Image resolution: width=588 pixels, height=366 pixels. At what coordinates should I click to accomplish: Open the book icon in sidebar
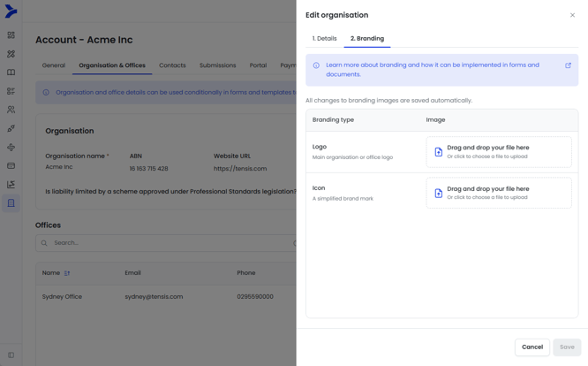tap(11, 72)
